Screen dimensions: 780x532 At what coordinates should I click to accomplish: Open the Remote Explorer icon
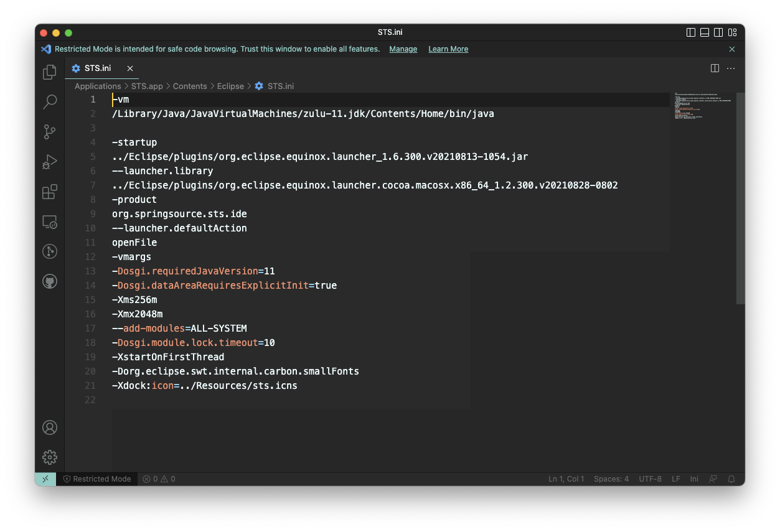tap(50, 222)
